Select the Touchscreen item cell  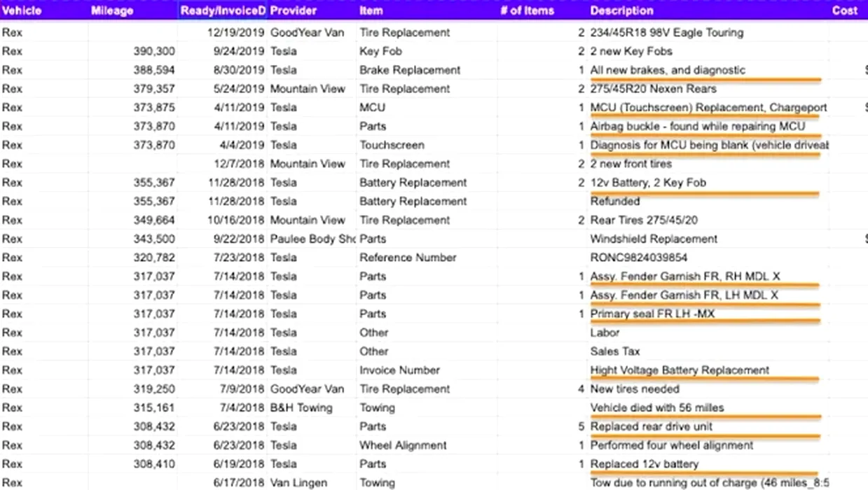[392, 145]
